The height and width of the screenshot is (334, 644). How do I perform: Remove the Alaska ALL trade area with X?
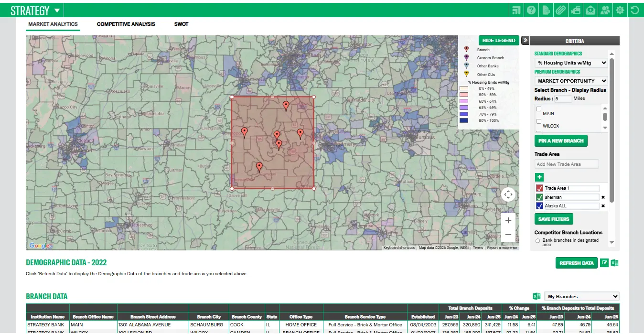coord(603,206)
